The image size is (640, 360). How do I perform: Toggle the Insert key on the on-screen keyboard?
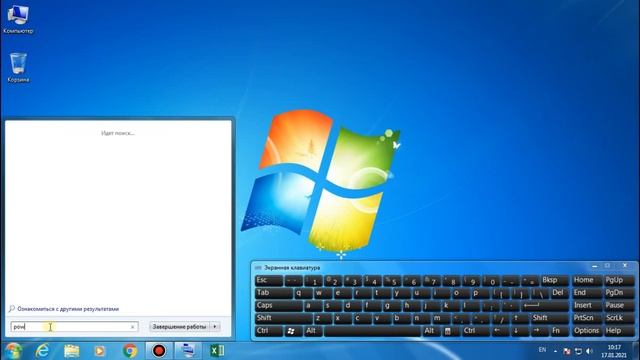tap(587, 306)
